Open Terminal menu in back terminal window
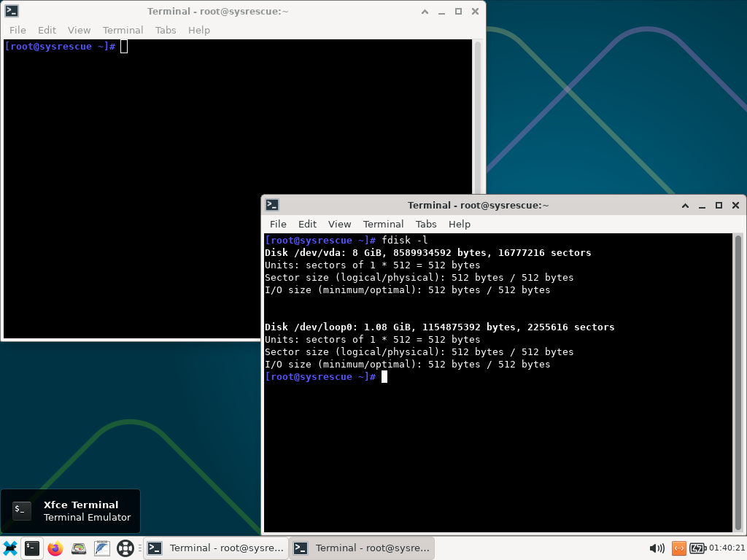 123,30
